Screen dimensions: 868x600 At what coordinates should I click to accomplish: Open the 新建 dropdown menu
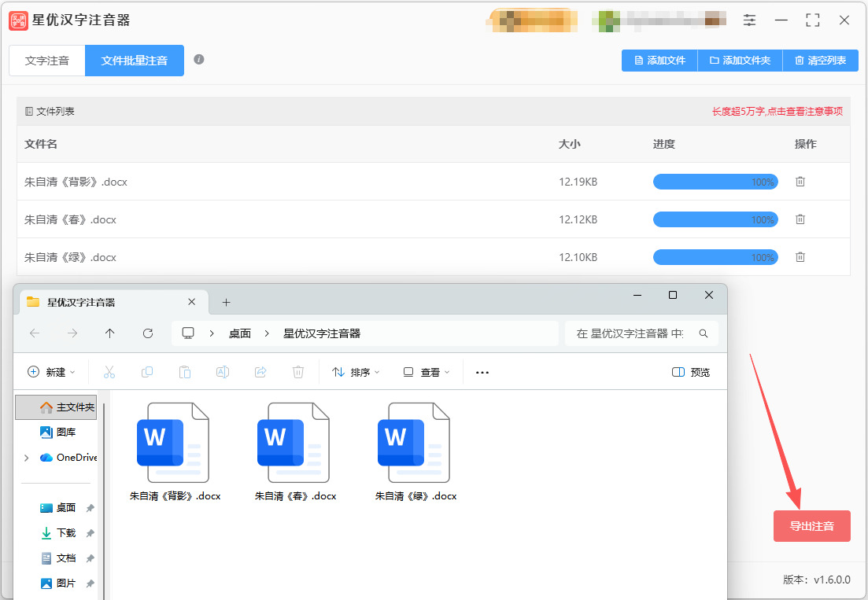[x=51, y=372]
